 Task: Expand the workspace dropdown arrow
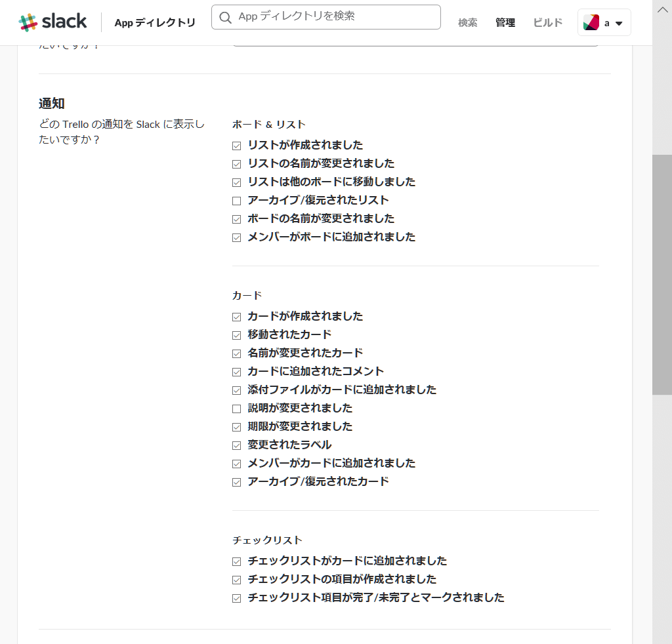pyautogui.click(x=618, y=24)
